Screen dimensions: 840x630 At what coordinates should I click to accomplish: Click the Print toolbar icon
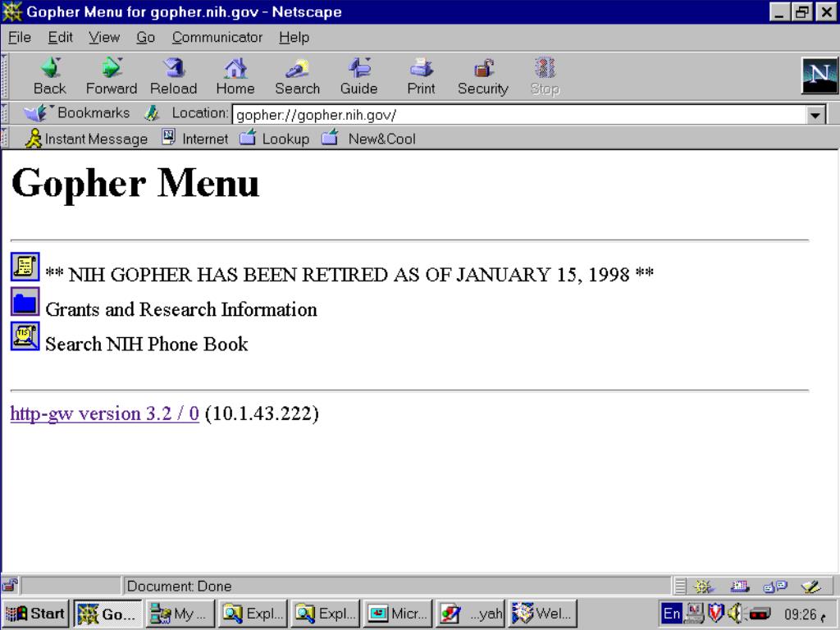tap(421, 69)
